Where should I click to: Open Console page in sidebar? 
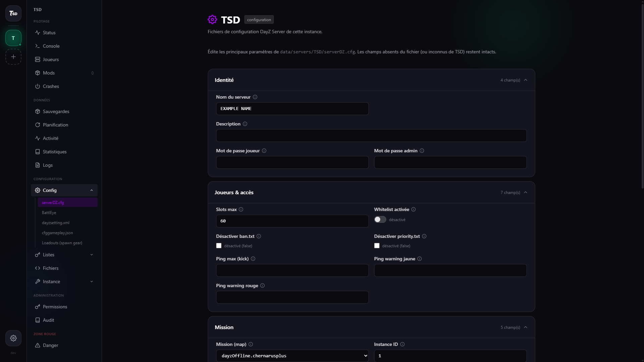coord(64,46)
